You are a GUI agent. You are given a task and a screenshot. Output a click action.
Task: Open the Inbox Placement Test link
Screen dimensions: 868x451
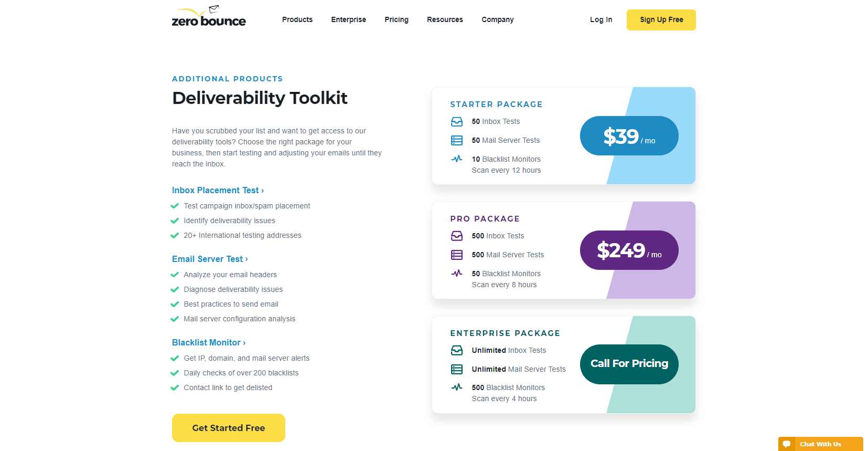pos(218,191)
